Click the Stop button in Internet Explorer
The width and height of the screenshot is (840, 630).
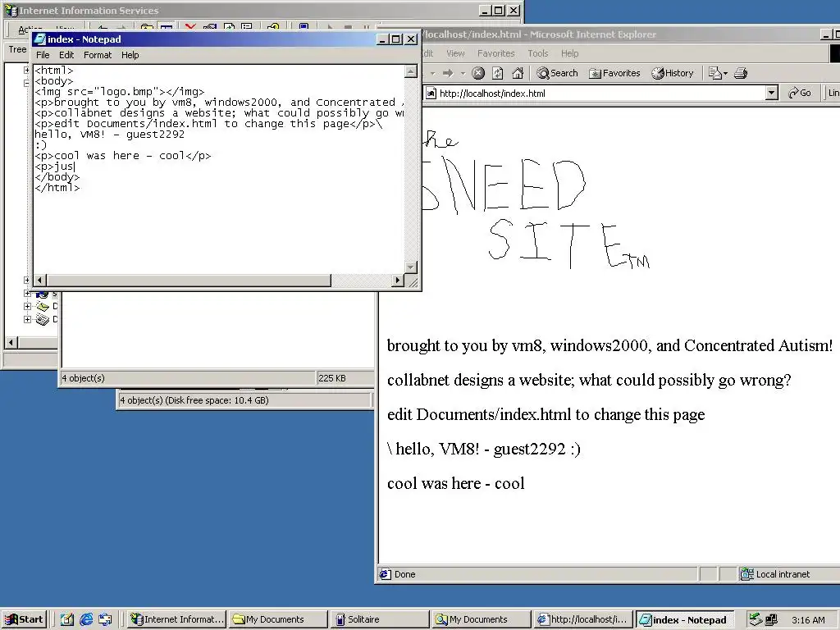[x=478, y=73]
